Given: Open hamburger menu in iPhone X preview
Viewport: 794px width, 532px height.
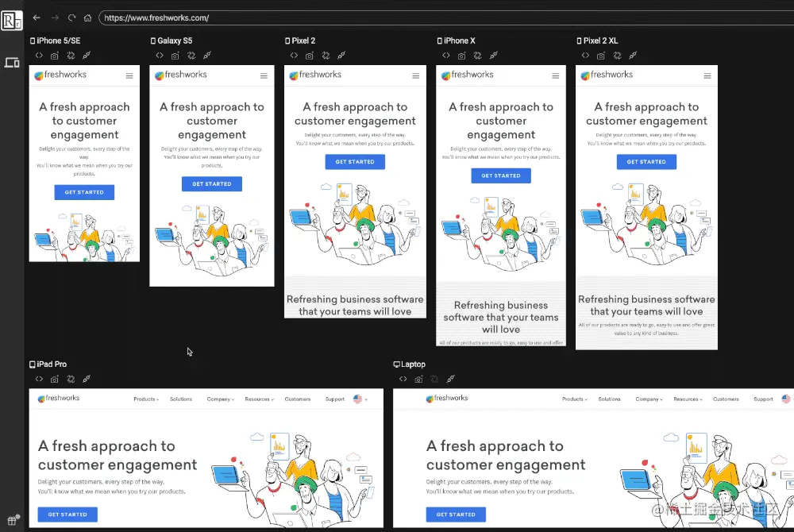Looking at the screenshot, I should point(556,76).
